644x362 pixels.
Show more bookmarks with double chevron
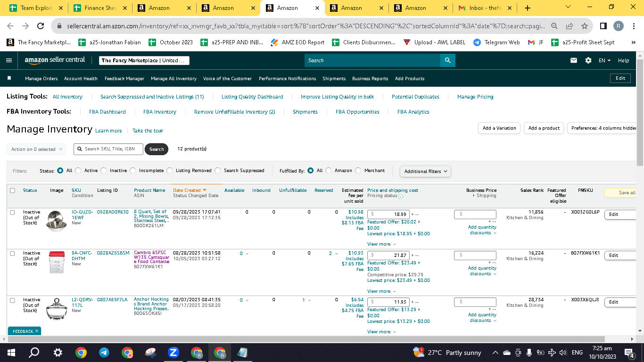633,42
